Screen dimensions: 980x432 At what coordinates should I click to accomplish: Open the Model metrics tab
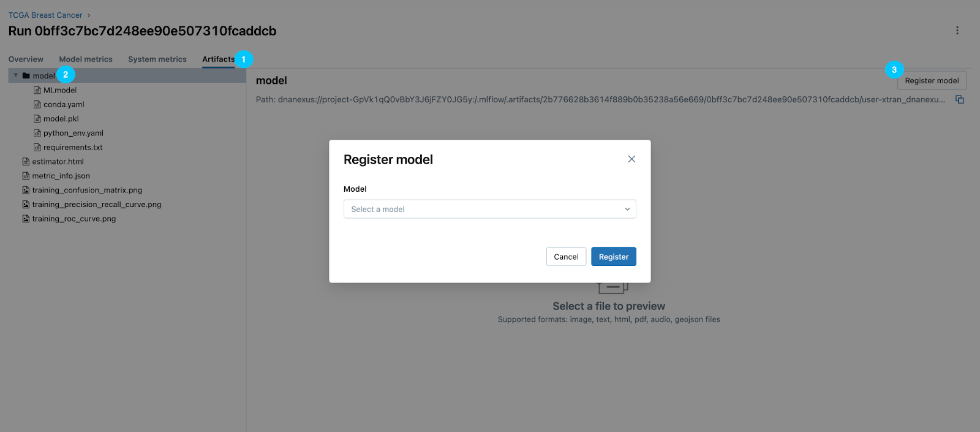click(86, 59)
